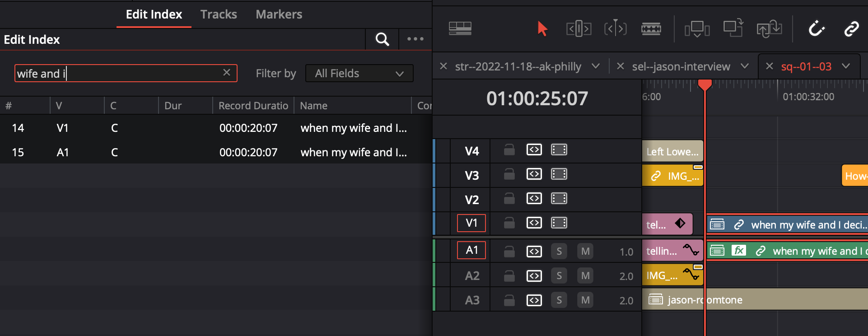Viewport: 868px width, 336px height.
Task: Open the sq--01--03 timeline dropdown
Action: [x=846, y=66]
